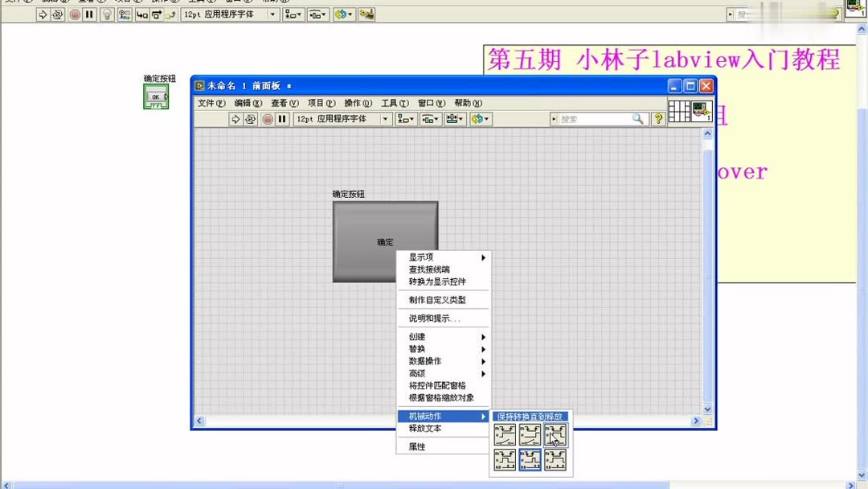Toggle the Pause execution button
Image resolution: width=868 pixels, height=489 pixels.
point(280,118)
